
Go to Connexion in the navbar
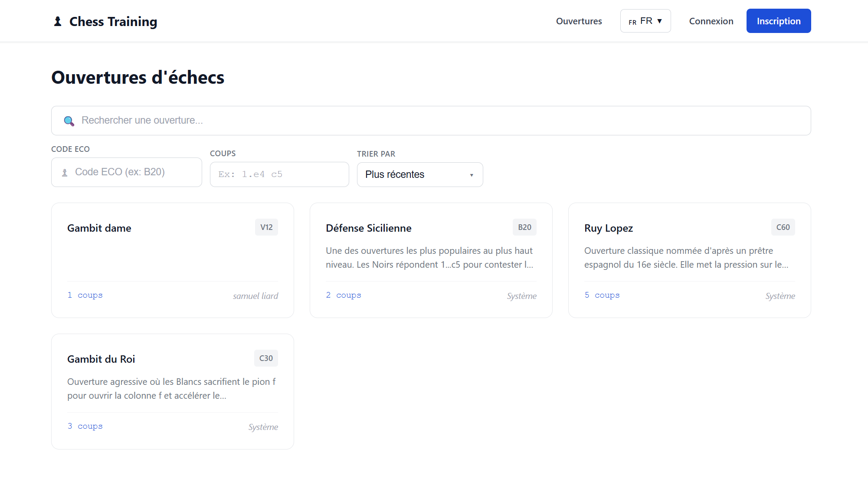[711, 21]
